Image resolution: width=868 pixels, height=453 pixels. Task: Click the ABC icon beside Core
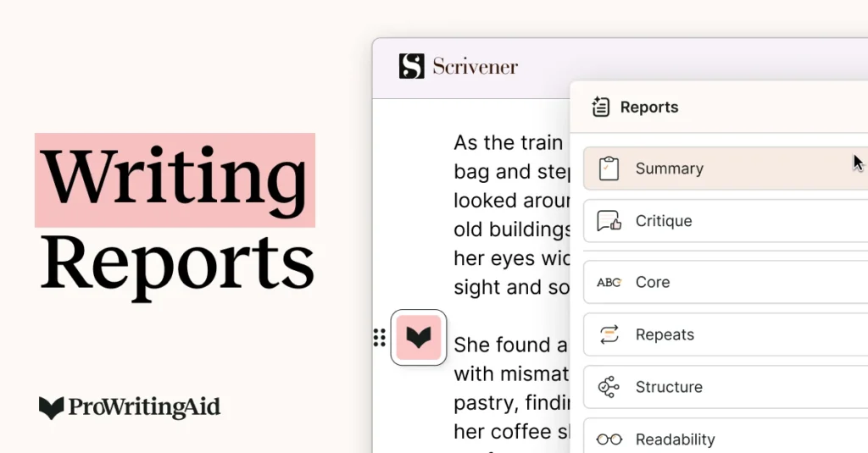coord(609,282)
